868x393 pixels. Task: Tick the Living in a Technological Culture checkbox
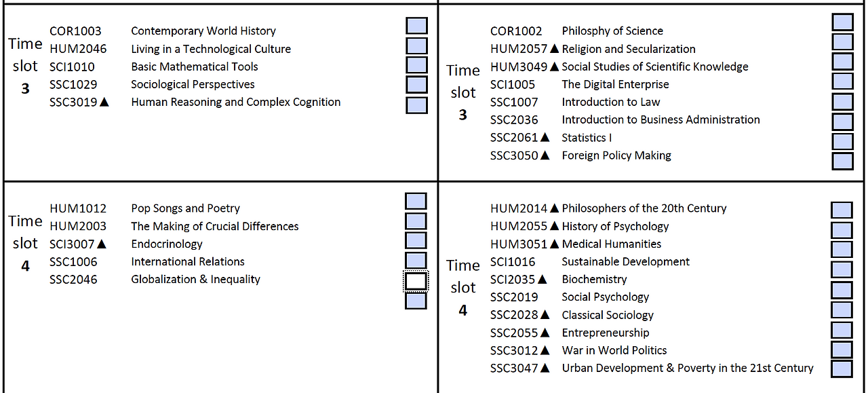coord(416,45)
